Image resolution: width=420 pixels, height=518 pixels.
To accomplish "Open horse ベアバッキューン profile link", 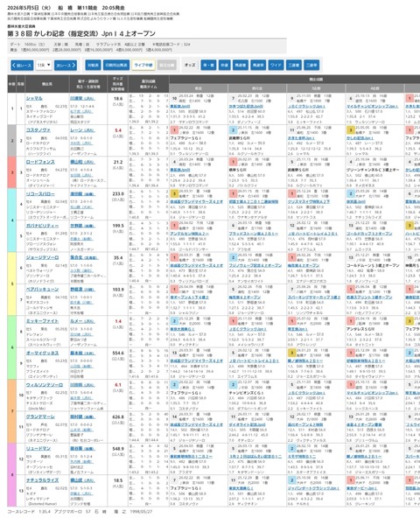I will coord(42,289).
